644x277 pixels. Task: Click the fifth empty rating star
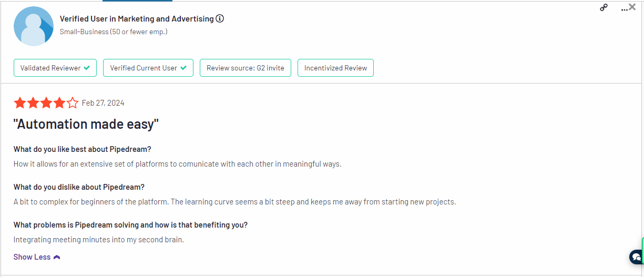coord(73,103)
